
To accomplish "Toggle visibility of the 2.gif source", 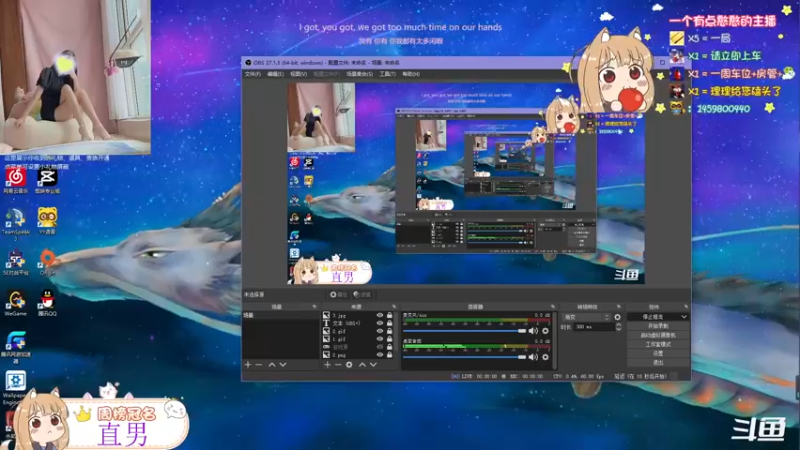I will (380, 331).
